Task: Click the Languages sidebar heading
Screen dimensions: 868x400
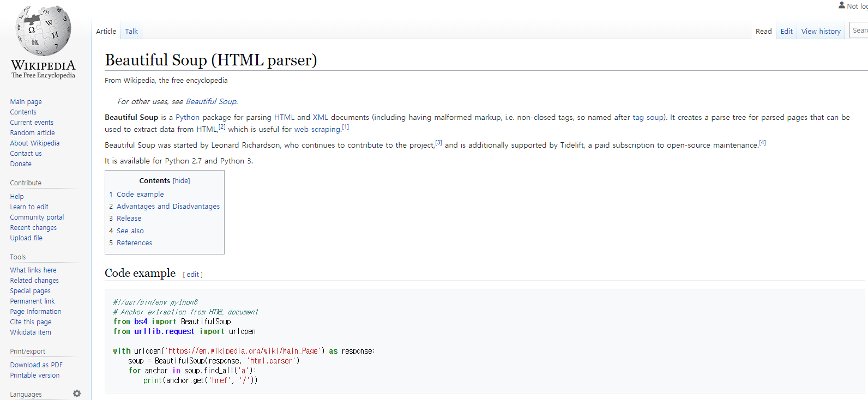Action: tap(26, 395)
